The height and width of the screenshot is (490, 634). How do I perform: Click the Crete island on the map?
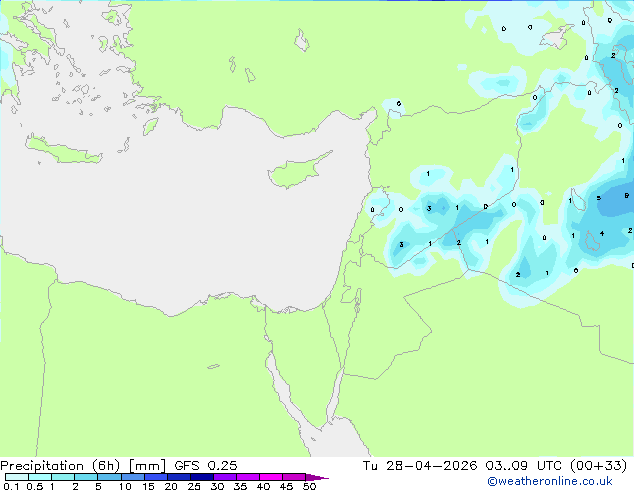(x=64, y=150)
